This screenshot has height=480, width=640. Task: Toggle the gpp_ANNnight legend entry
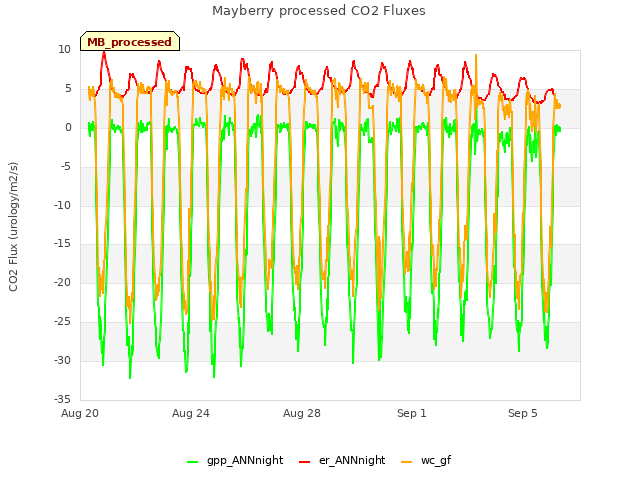pyautogui.click(x=235, y=461)
